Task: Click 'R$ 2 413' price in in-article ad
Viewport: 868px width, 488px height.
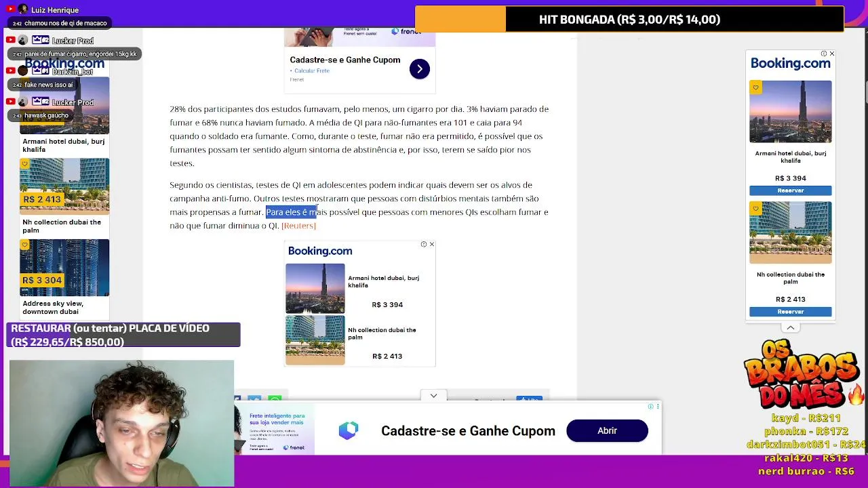Action: point(387,357)
